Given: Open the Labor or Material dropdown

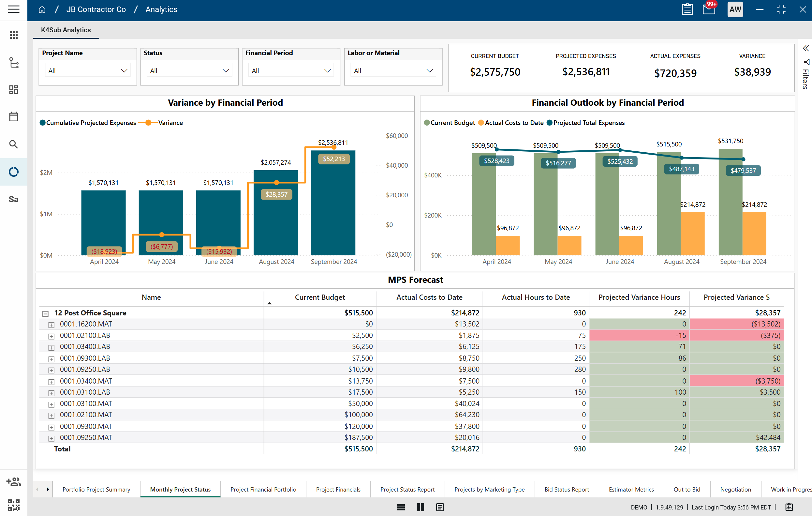Looking at the screenshot, I should point(393,71).
